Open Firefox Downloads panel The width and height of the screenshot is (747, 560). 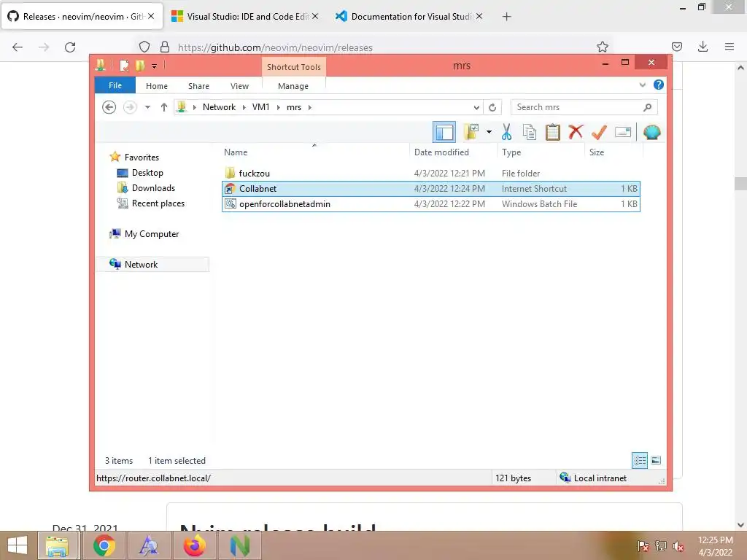[x=703, y=47]
